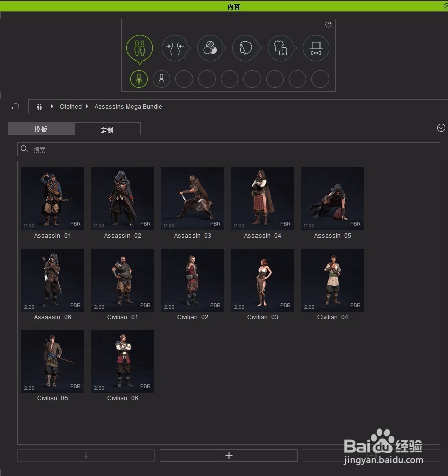Click the download arrow button
The width and height of the screenshot is (448, 476).
coord(86,455)
